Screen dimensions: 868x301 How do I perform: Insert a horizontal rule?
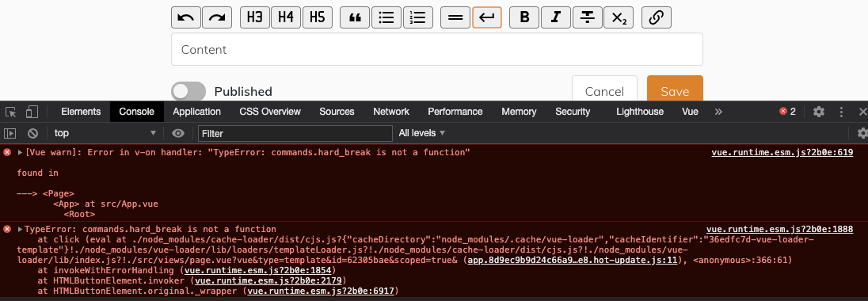(455, 17)
